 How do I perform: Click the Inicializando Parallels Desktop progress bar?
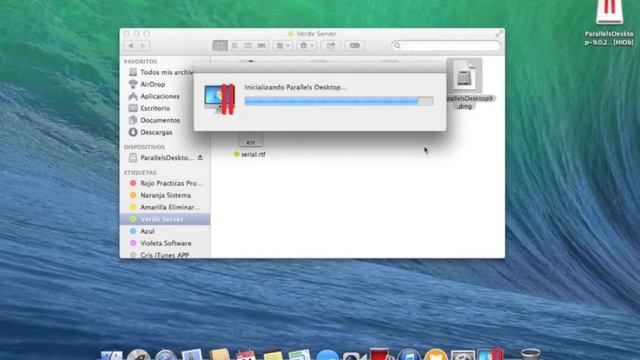point(339,101)
